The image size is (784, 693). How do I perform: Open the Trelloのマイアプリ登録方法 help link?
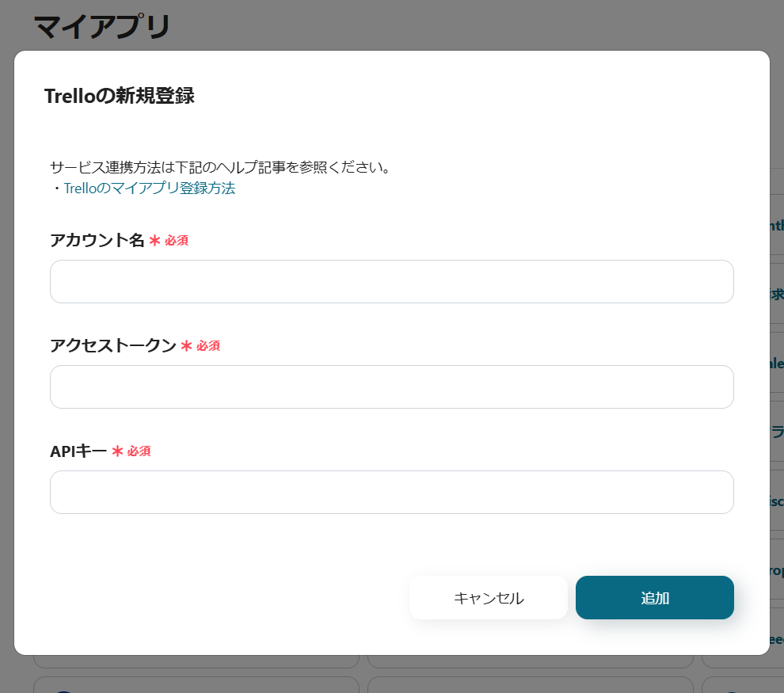point(150,188)
